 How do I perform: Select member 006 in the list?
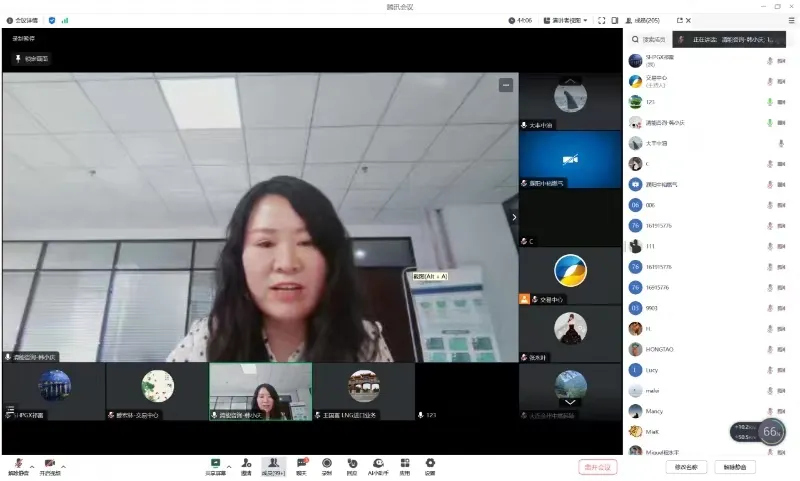coord(707,205)
